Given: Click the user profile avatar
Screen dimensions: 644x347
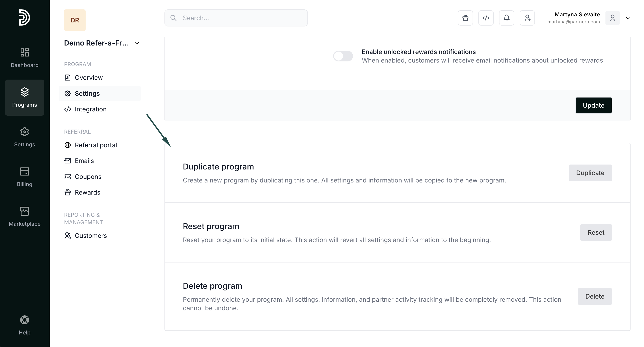Looking at the screenshot, I should click(x=612, y=18).
